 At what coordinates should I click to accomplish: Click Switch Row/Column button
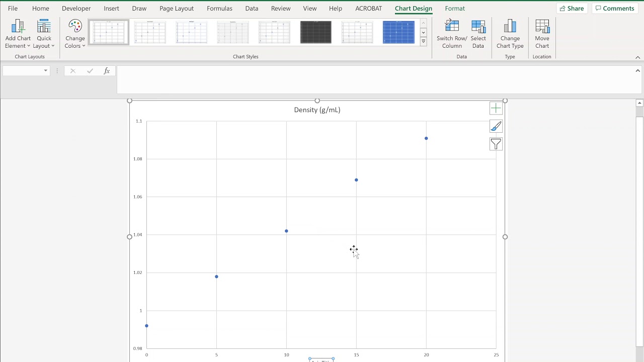(452, 34)
